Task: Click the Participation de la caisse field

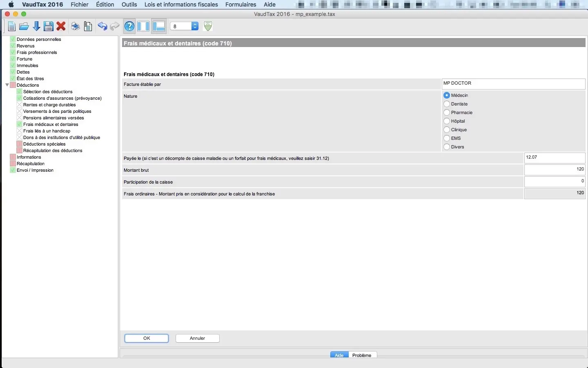Action: 555,182
